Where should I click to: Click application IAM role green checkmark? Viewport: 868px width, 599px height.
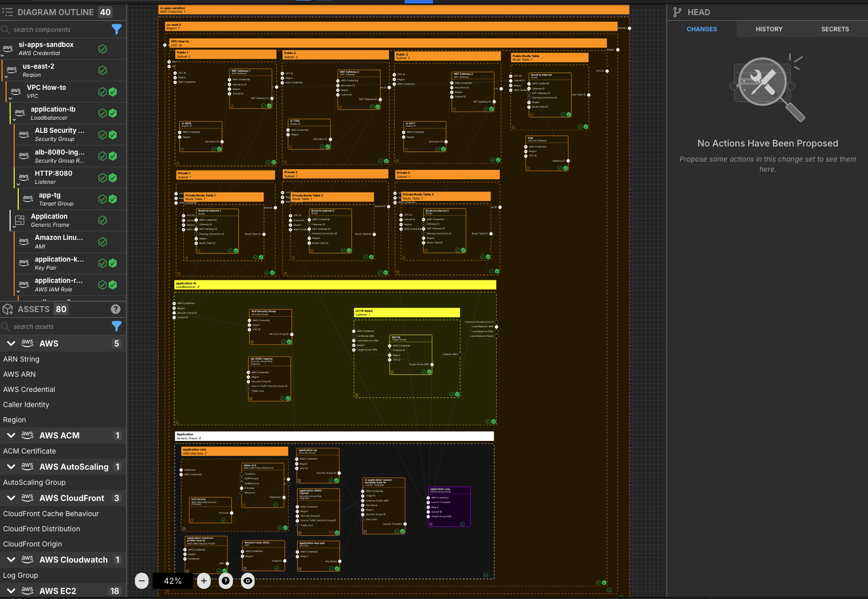point(113,285)
